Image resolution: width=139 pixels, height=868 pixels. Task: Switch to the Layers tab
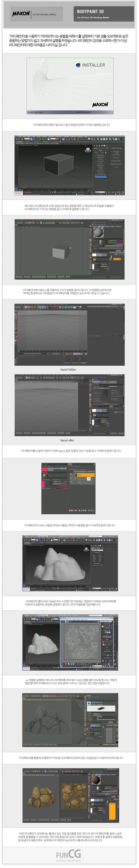click(70, 464)
